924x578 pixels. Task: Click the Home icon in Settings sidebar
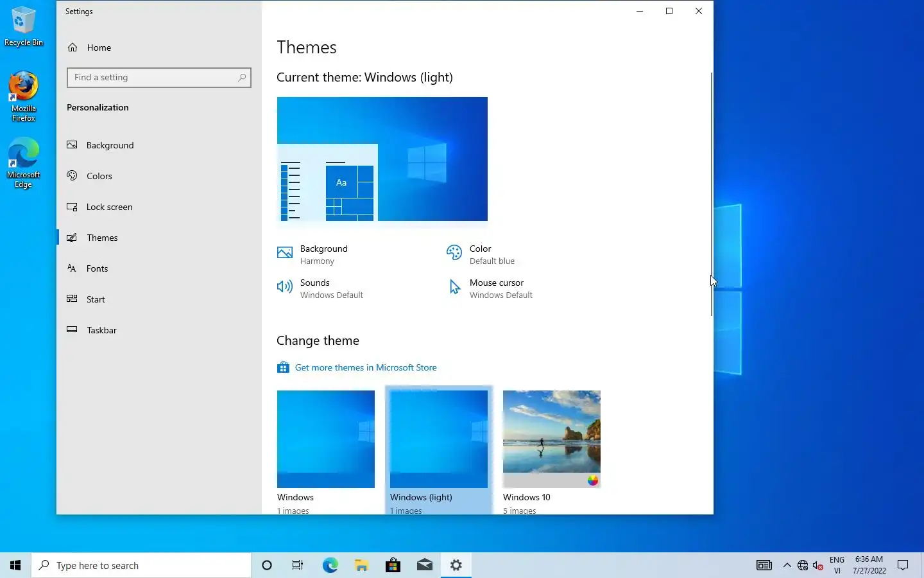[x=73, y=48]
